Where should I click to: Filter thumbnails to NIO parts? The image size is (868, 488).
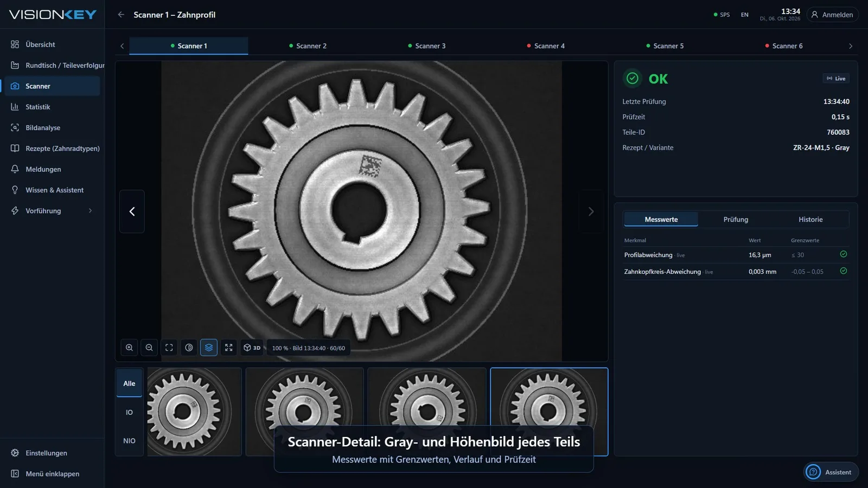pyautogui.click(x=129, y=441)
